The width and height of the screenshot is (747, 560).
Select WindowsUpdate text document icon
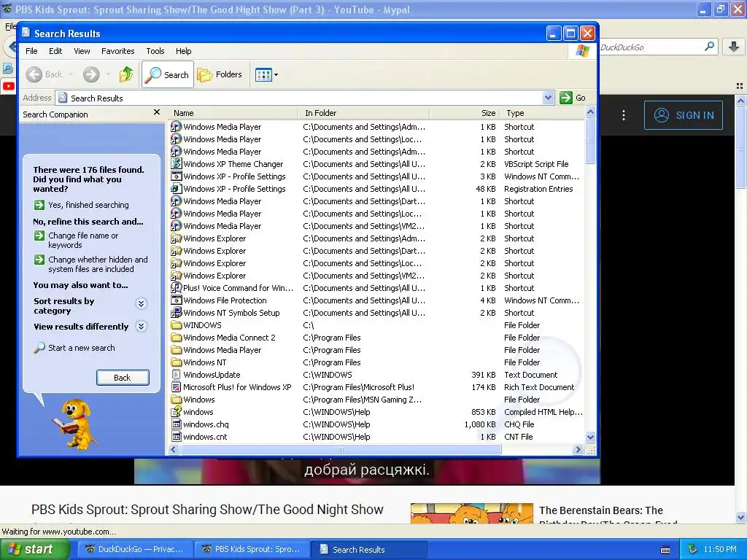[x=177, y=374]
